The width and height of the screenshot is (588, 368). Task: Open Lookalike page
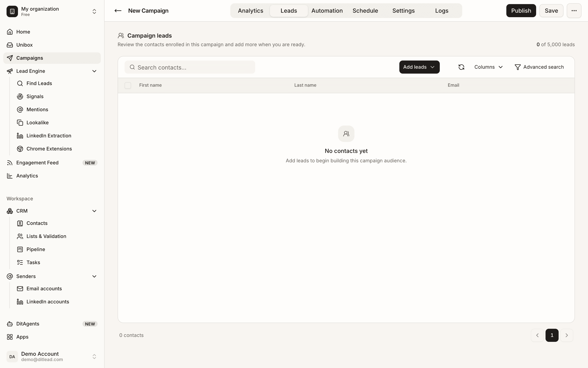pyautogui.click(x=57, y=123)
